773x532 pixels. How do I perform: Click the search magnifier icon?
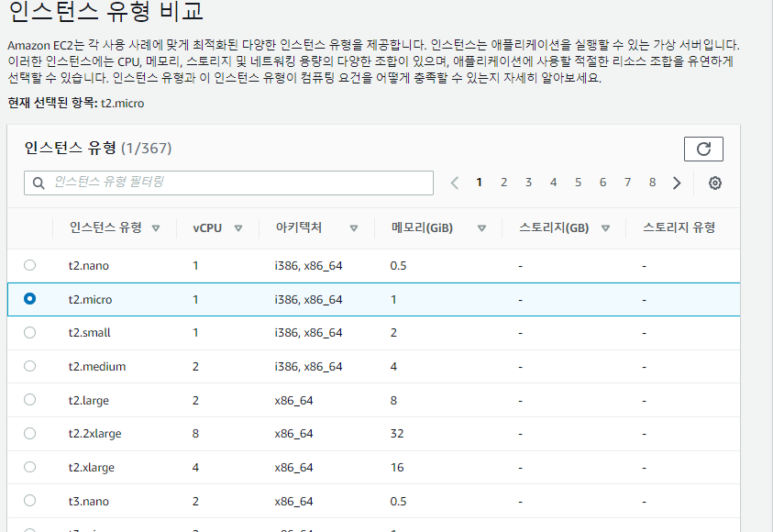click(39, 183)
